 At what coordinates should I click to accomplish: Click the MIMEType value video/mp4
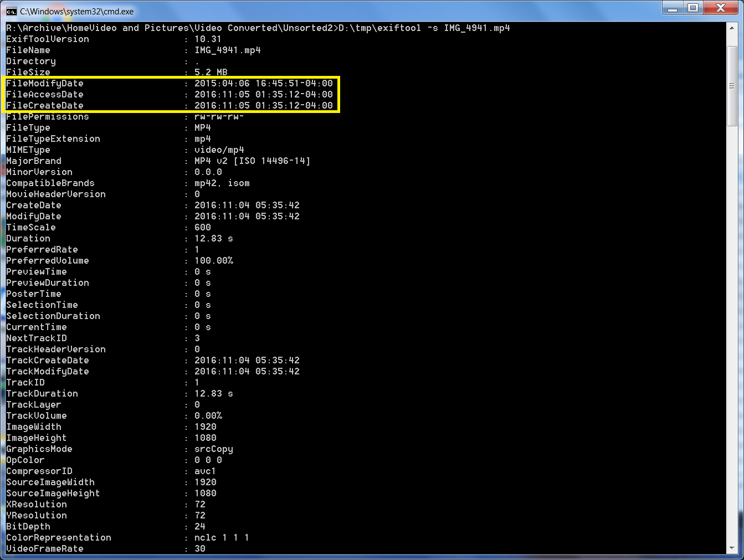(219, 150)
